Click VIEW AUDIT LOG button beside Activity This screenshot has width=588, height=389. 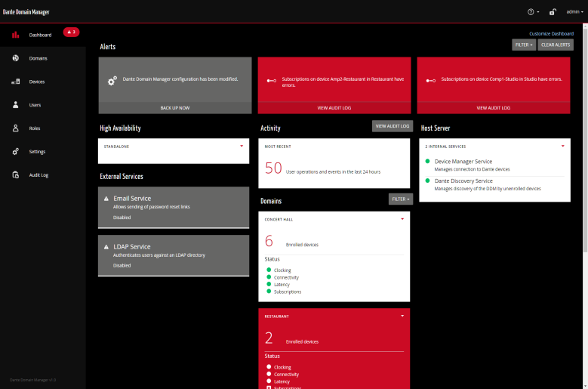pyautogui.click(x=393, y=126)
